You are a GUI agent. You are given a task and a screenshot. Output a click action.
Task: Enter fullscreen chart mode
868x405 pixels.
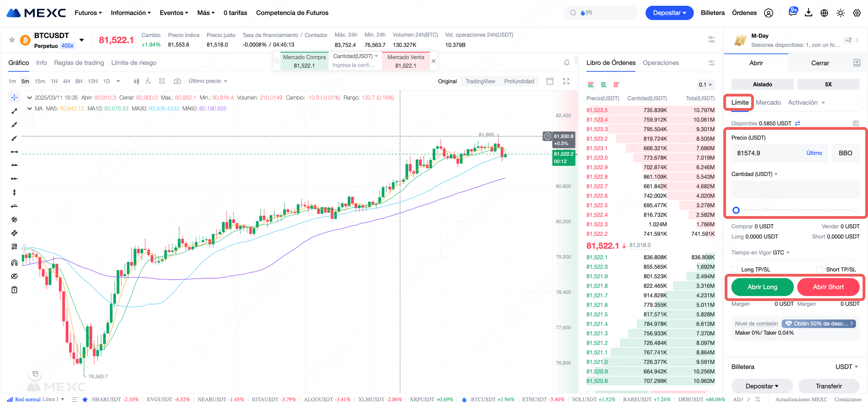tap(566, 81)
